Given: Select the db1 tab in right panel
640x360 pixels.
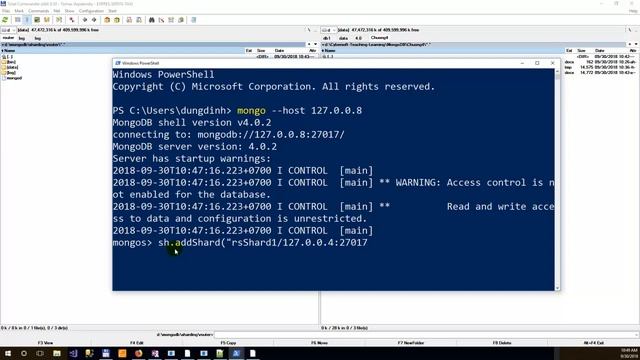Looking at the screenshot, I should pyautogui.click(x=327, y=38).
